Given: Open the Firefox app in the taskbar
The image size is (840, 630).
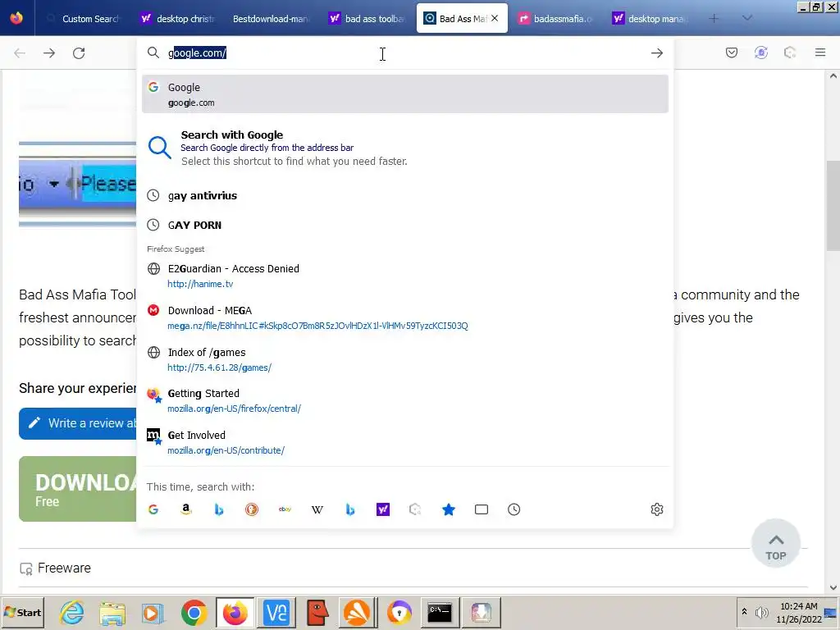Looking at the screenshot, I should pyautogui.click(x=235, y=612).
